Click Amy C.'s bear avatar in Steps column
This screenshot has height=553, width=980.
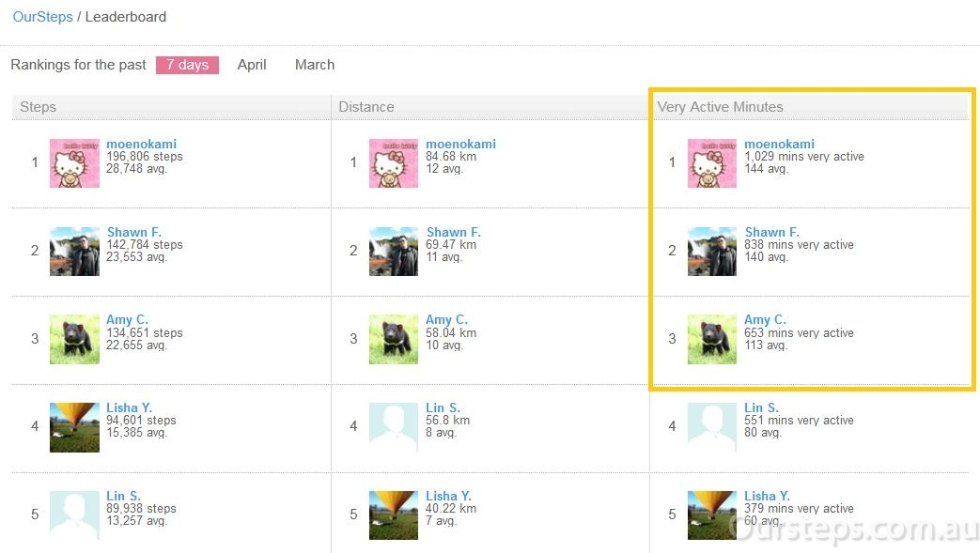point(74,339)
